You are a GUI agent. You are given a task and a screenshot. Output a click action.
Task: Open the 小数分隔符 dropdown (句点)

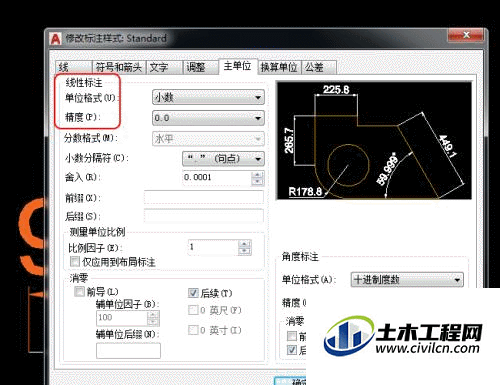(223, 159)
